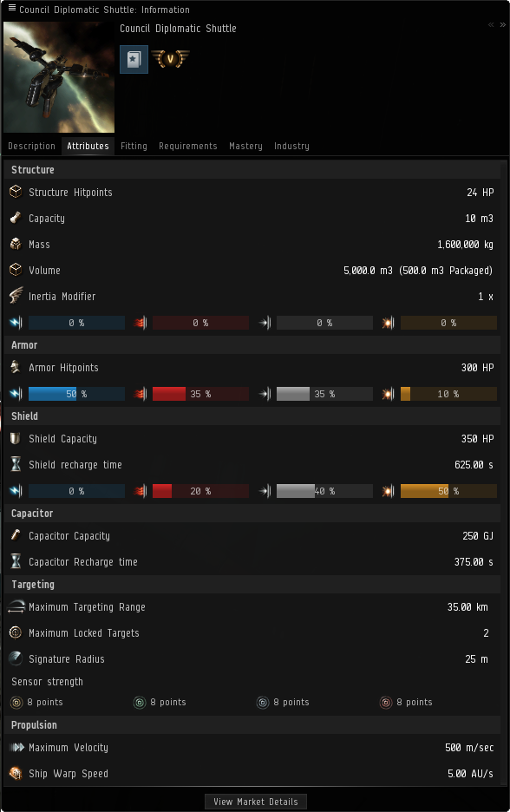Click View Market Details button
The height and width of the screenshot is (812, 510).
pyautogui.click(x=256, y=802)
